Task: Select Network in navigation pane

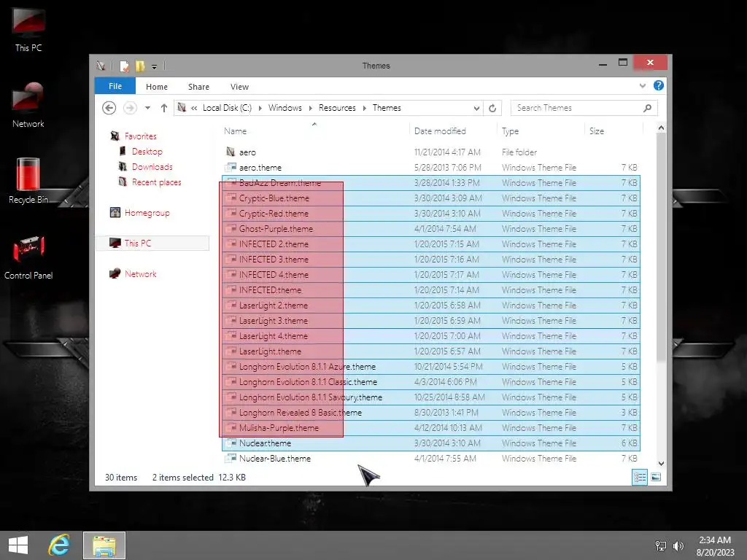Action: pos(141,274)
